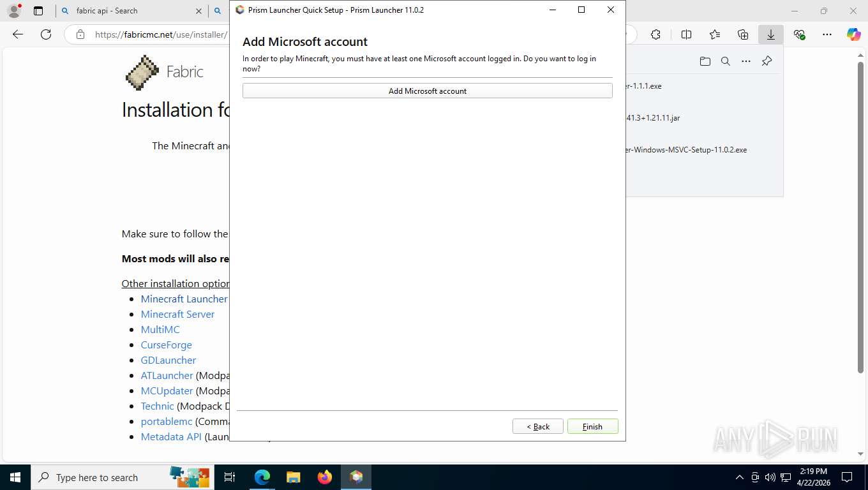Viewport: 868px width, 490px height.
Task: Open downloaded file ending -1.1.1.exe
Action: coord(644,86)
